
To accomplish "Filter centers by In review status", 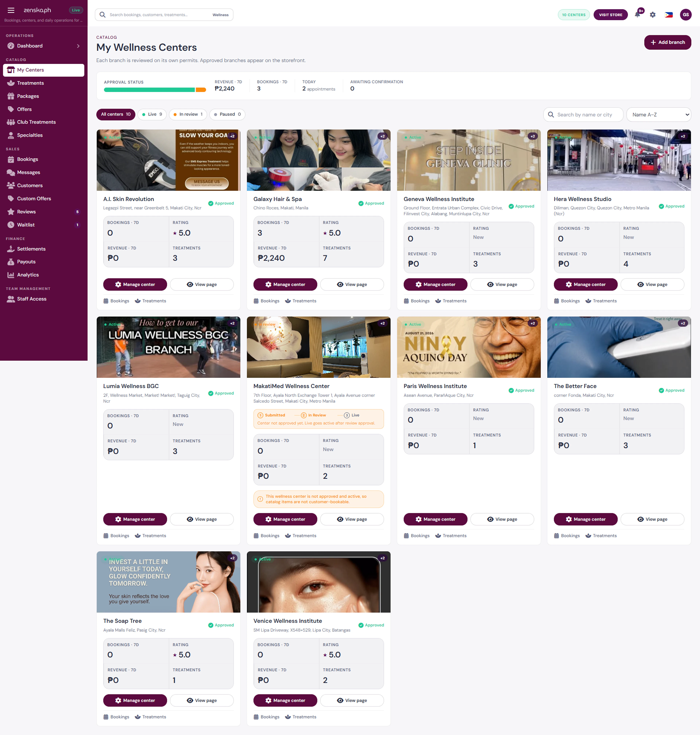I will [x=188, y=114].
